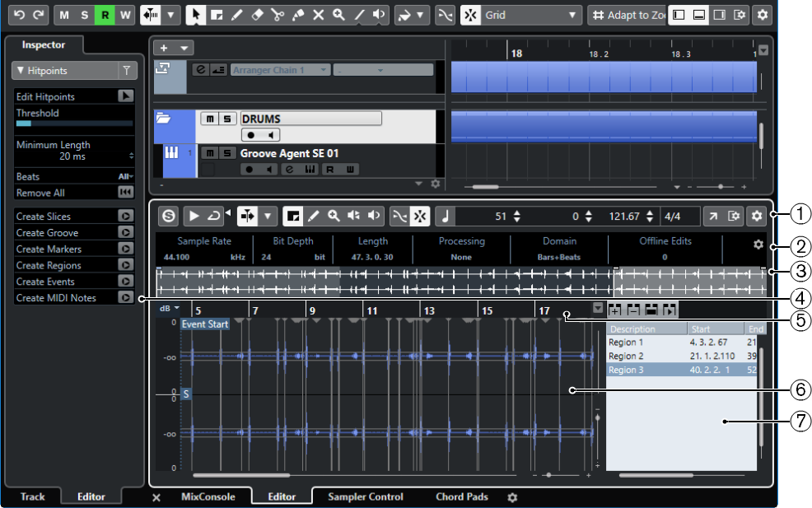
Task: Open Arranger Chain 1 dropdown
Action: coord(280,70)
